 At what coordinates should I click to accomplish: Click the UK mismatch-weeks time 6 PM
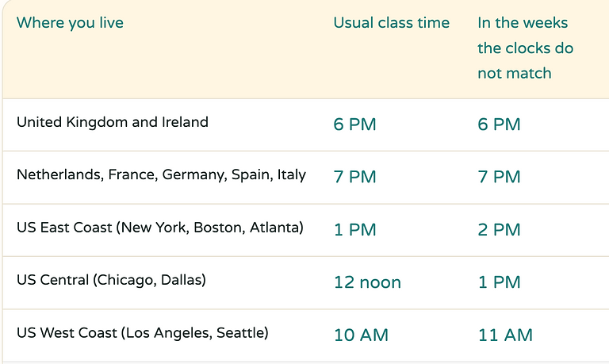[499, 125]
